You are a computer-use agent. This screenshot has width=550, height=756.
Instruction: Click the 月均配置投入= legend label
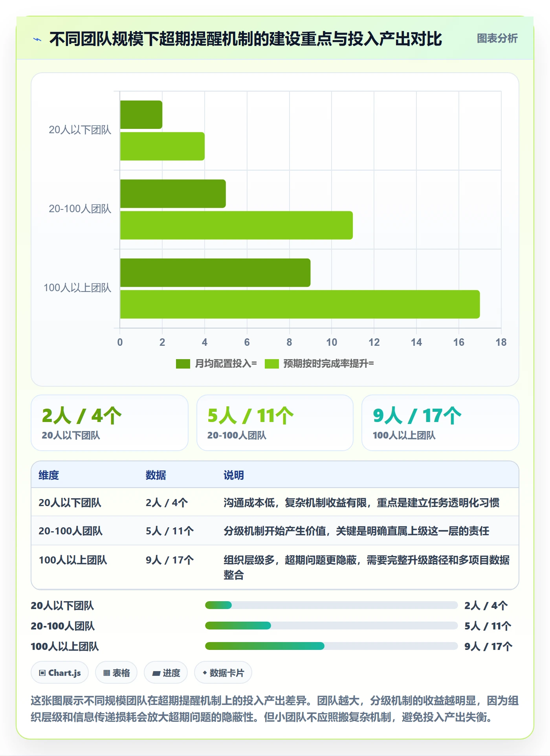pyautogui.click(x=226, y=364)
